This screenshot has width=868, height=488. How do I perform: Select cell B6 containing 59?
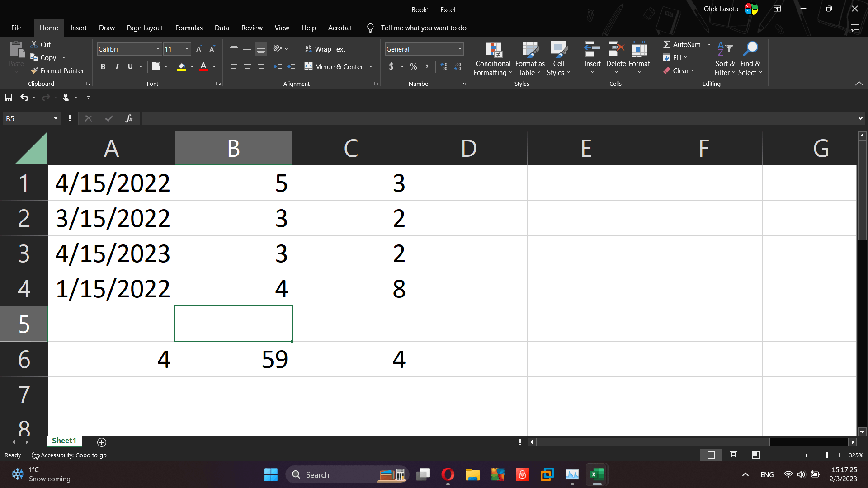click(x=233, y=359)
